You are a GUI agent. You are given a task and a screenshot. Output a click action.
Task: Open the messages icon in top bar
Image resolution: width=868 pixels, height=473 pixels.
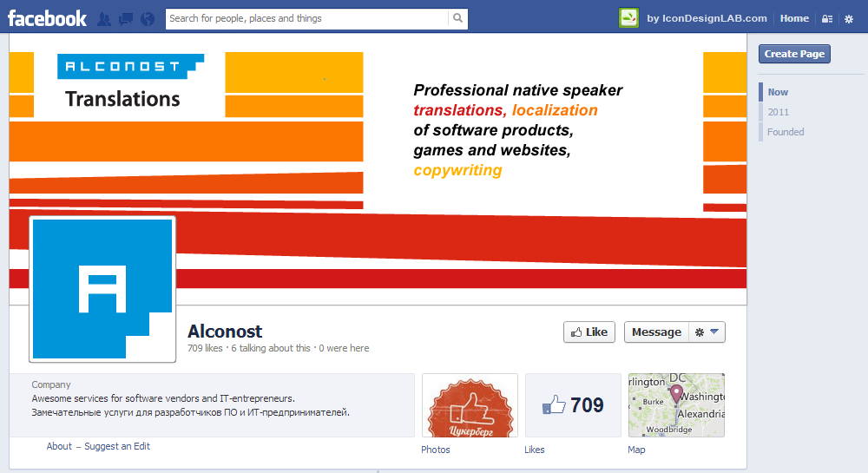coord(126,19)
